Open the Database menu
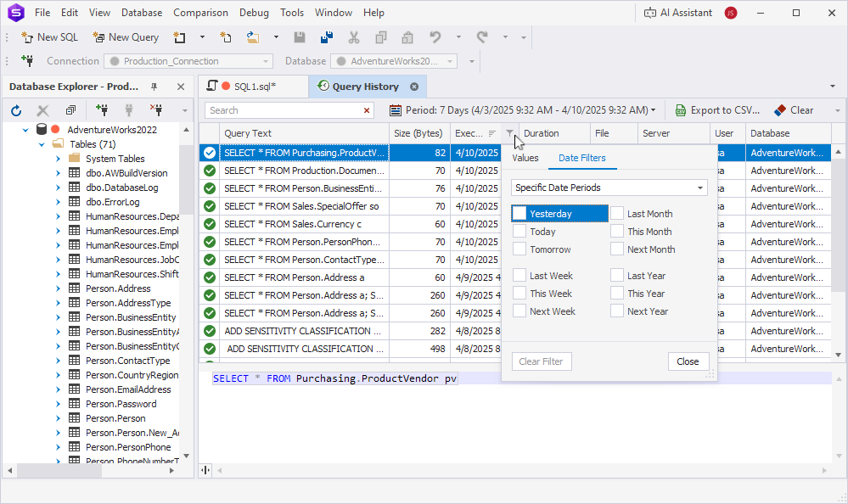The width and height of the screenshot is (848, 504). click(x=141, y=12)
